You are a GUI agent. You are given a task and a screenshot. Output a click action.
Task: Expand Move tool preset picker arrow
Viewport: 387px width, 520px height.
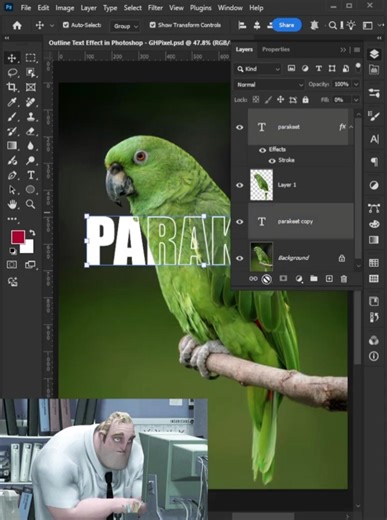click(x=52, y=25)
